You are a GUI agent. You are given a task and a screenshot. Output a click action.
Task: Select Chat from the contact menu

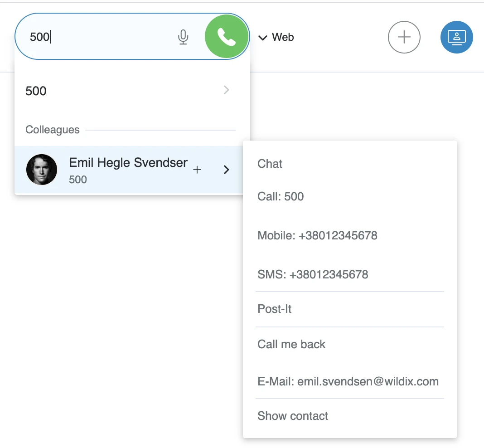pos(270,164)
